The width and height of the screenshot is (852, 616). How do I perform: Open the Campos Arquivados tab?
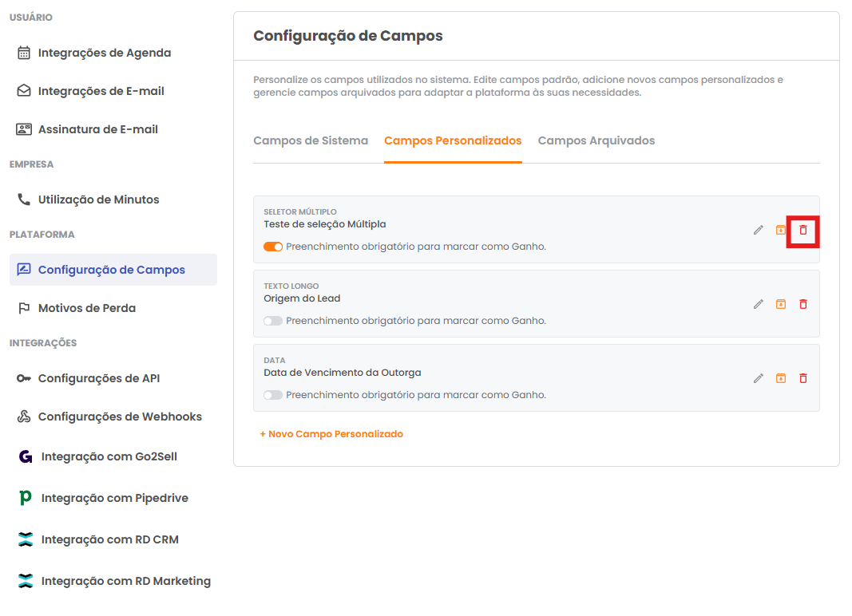coord(596,140)
